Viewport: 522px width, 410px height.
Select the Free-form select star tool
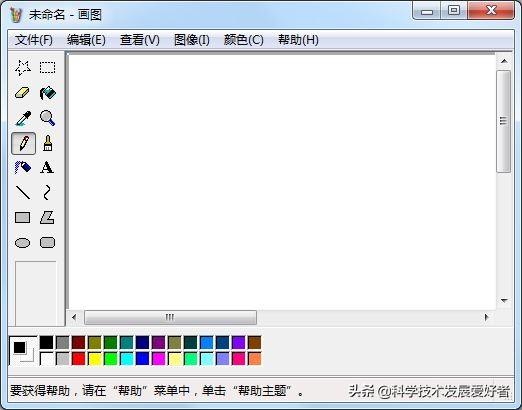tap(23, 67)
